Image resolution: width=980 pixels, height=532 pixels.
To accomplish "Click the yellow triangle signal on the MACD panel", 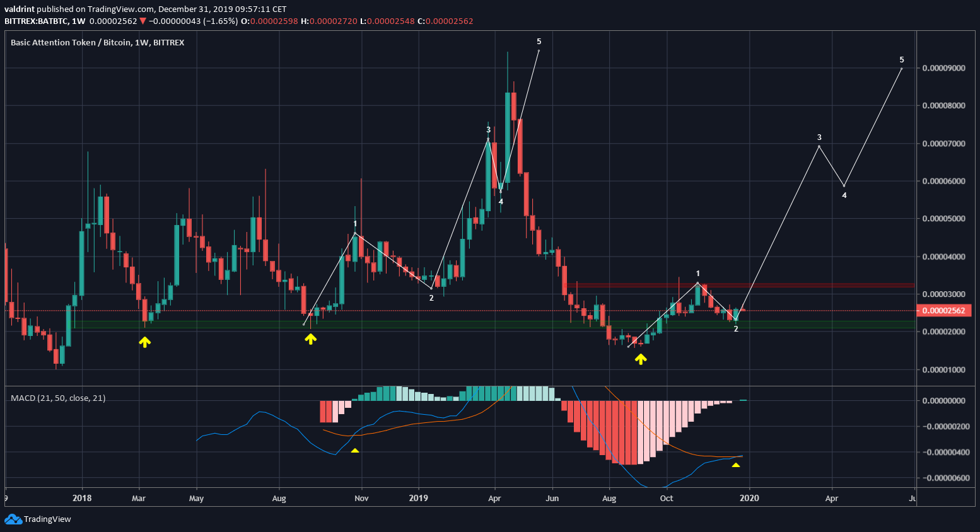I will click(x=355, y=450).
